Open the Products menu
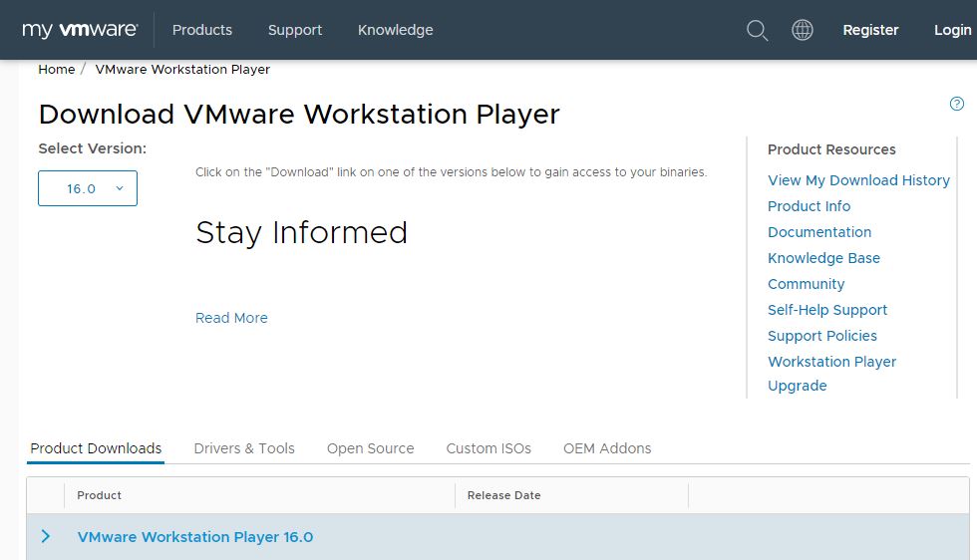The width and height of the screenshot is (977, 560). (201, 30)
